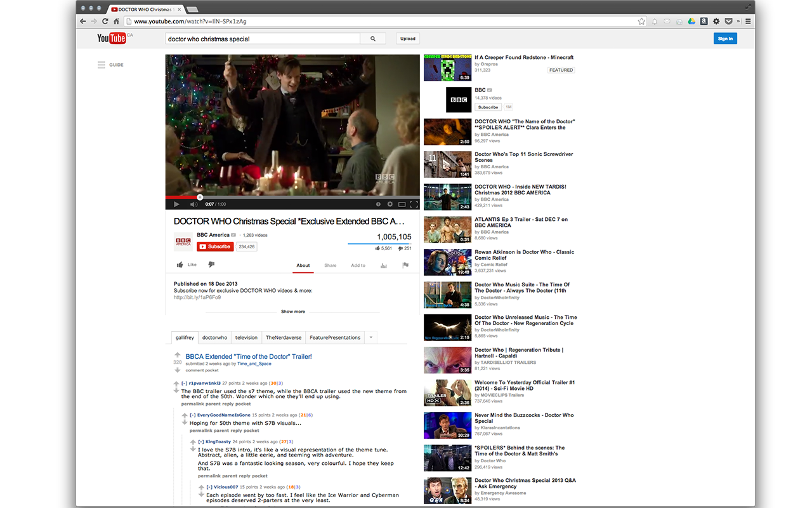Go to the browser home page
Image resolution: width=812 pixels, height=508 pixels.
(x=116, y=21)
